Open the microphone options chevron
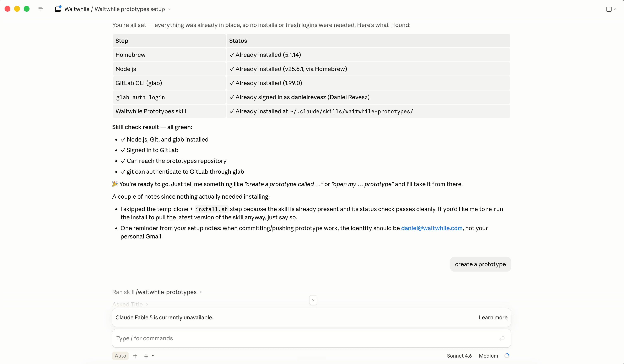Screen dimensions: 624x364 pyautogui.click(x=153, y=355)
